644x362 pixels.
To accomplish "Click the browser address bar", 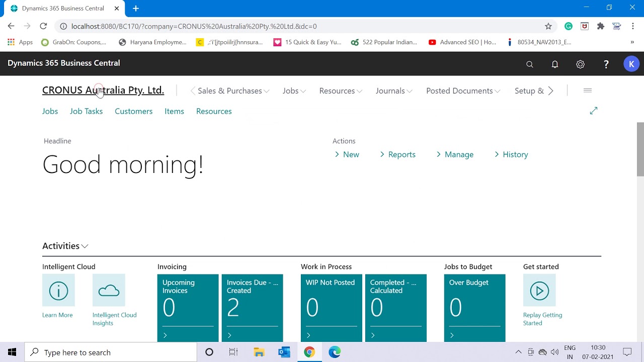I will [302, 26].
